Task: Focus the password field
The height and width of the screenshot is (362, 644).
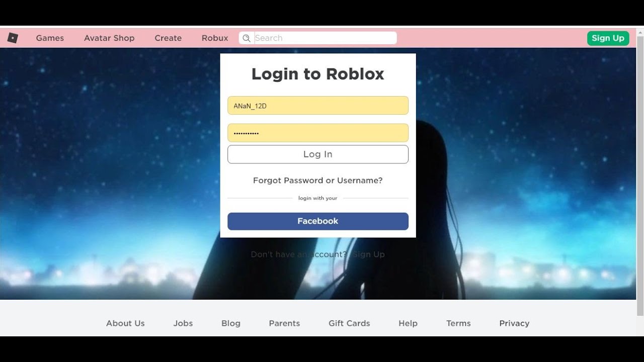Action: pos(318,133)
